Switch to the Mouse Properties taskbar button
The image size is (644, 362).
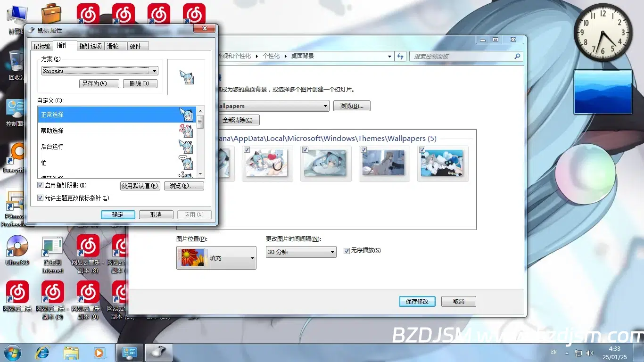point(159,352)
